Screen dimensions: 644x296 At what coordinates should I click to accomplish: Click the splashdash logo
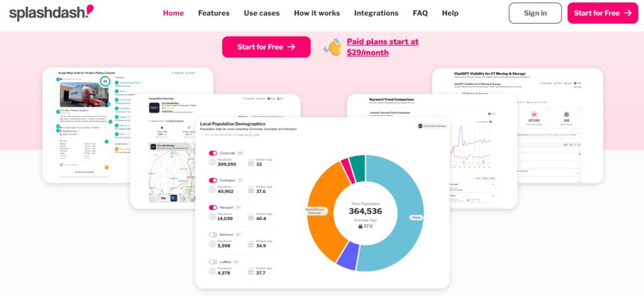pos(48,12)
